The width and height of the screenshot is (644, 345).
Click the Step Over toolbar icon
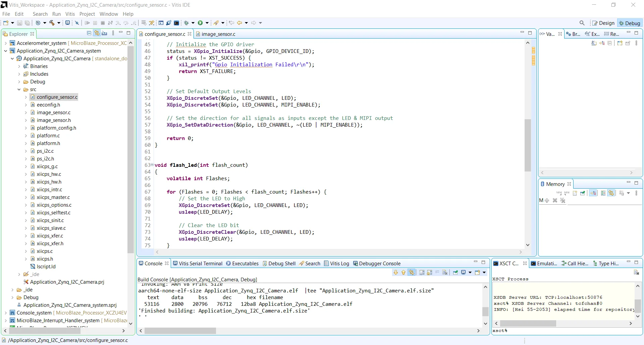coord(126,23)
